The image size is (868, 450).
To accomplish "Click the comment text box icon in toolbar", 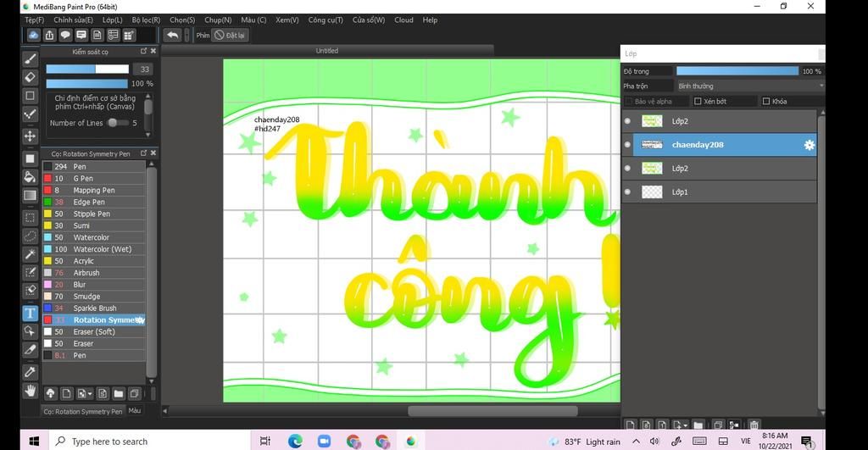I will tap(81, 36).
